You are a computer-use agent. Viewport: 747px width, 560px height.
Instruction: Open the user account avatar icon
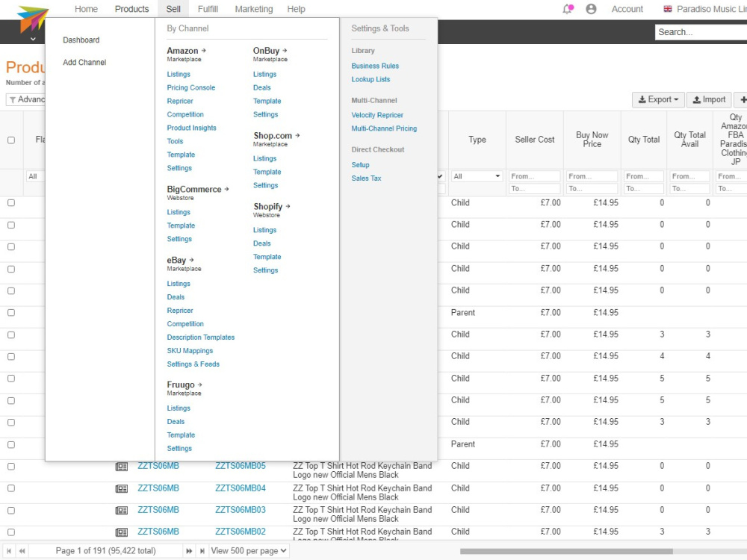tap(591, 8)
